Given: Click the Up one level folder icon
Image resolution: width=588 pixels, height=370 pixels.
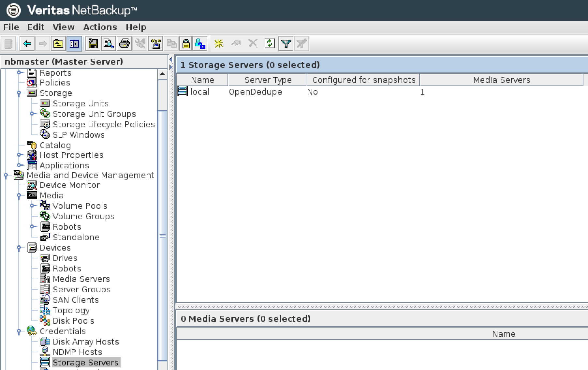Looking at the screenshot, I should 58,43.
